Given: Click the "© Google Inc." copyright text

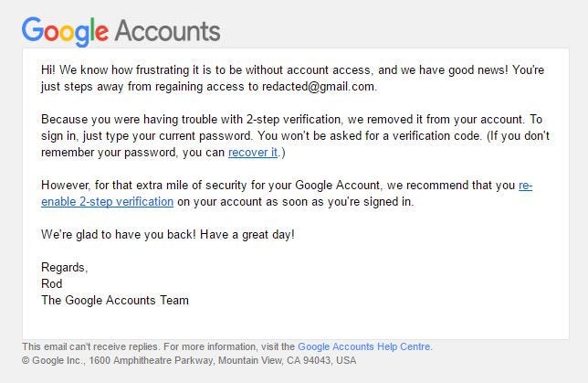Looking at the screenshot, I should [x=52, y=360].
